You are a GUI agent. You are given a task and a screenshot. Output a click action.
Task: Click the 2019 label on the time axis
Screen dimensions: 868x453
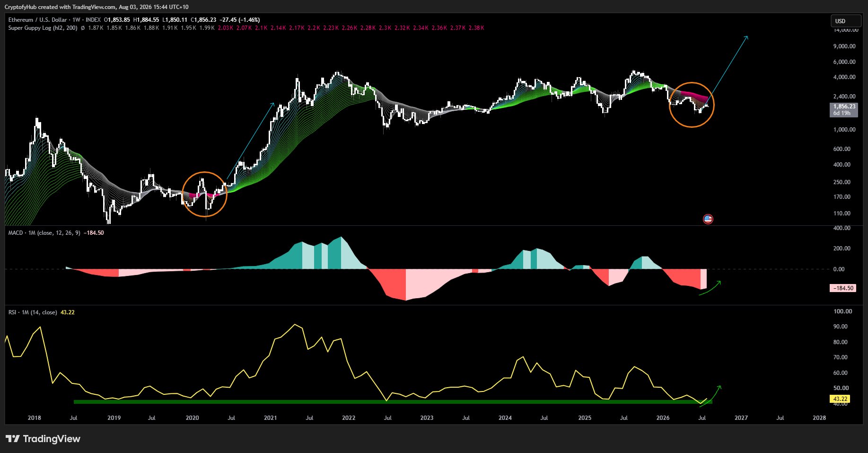[114, 418]
